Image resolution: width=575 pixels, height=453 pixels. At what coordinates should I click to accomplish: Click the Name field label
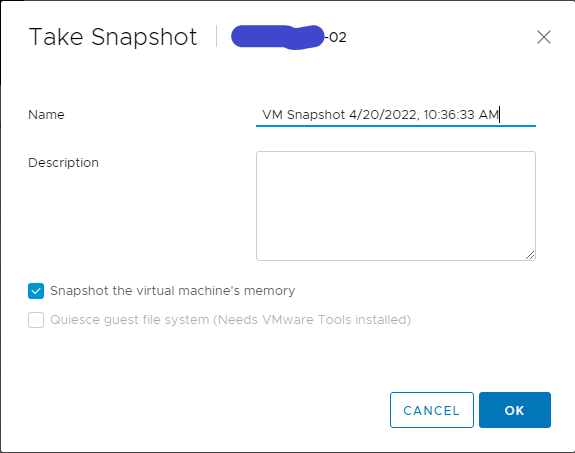point(46,115)
